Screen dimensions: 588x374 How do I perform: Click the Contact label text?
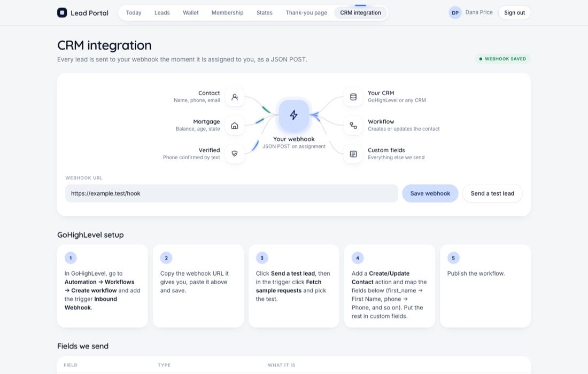pos(209,93)
